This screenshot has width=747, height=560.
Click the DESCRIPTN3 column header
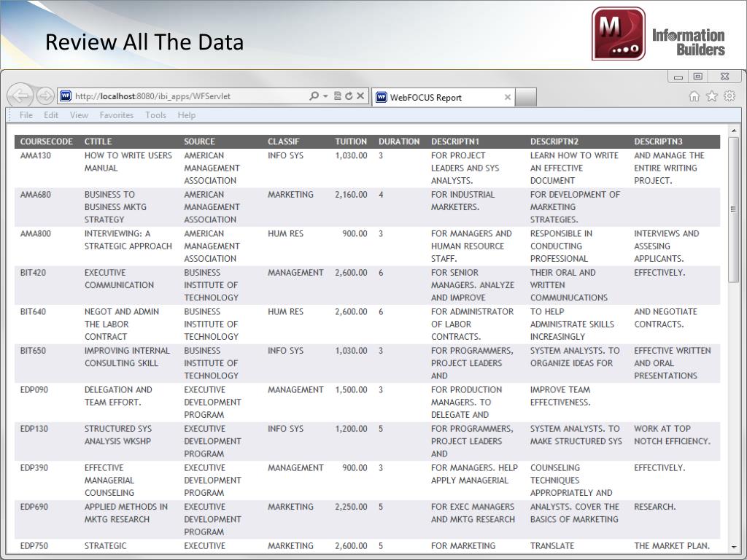659,141
